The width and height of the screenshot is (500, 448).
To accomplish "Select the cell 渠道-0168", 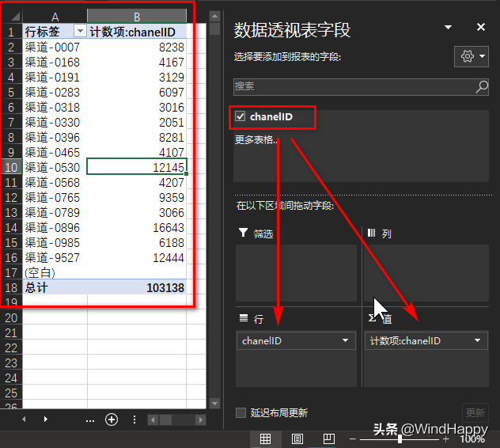I will (x=55, y=63).
